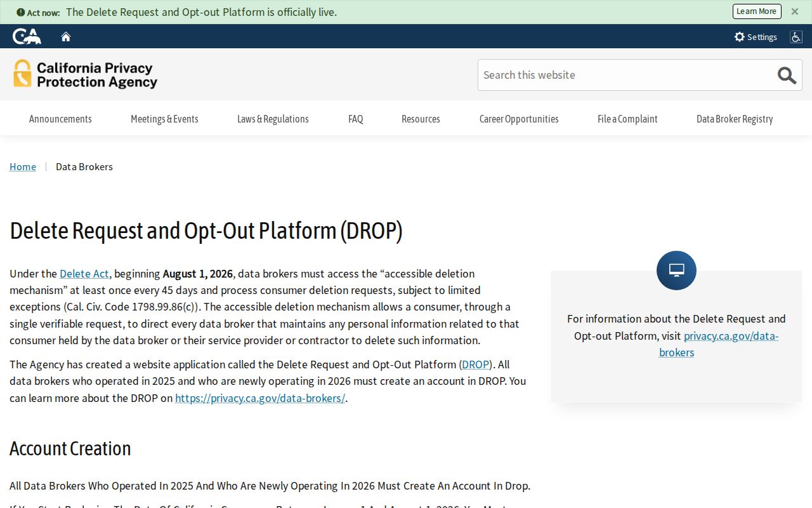The image size is (812, 508).
Task: Follow the DROP link in parentheses
Action: tap(476, 364)
